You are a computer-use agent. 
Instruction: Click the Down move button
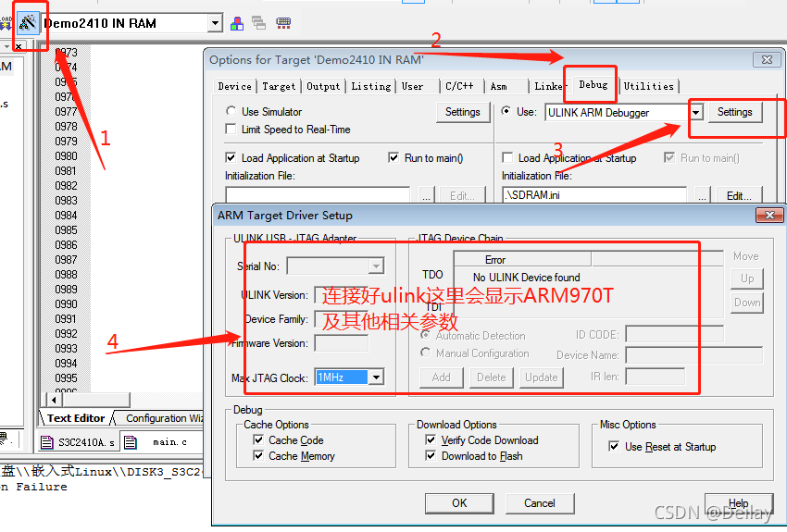pos(747,303)
